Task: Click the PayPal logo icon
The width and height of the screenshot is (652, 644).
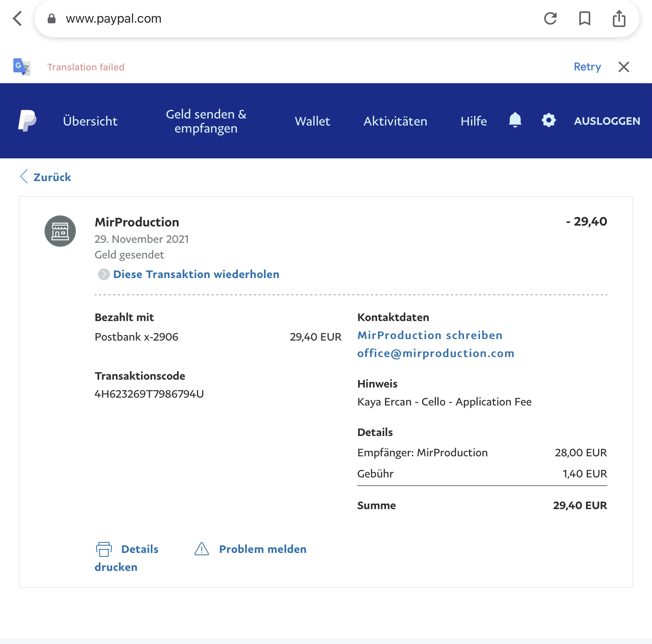Action: pyautogui.click(x=27, y=121)
